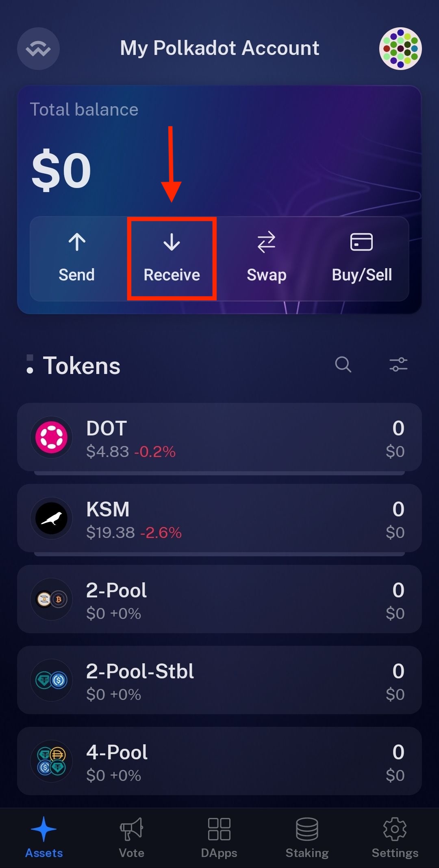
Task: Open the Buy/Sell card option
Action: pyautogui.click(x=362, y=258)
